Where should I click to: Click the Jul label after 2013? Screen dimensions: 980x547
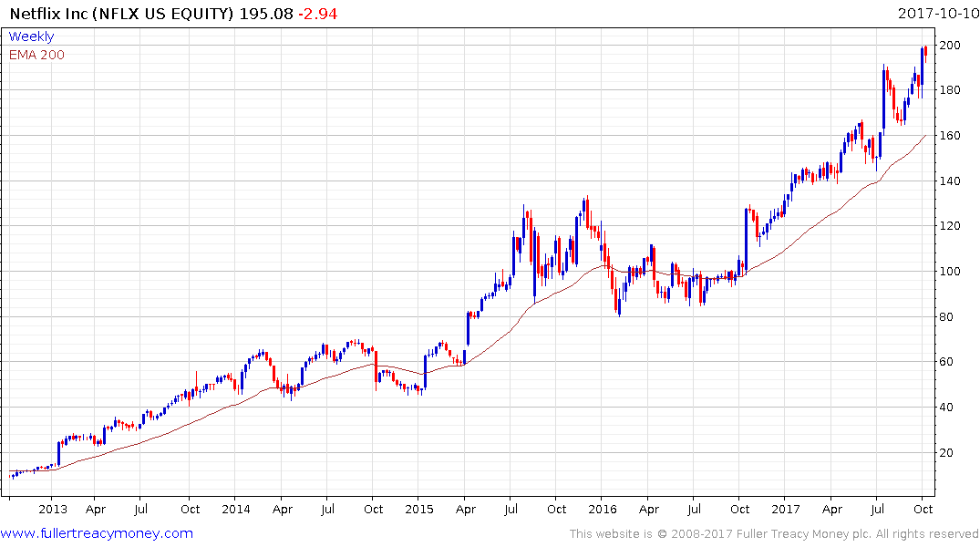140,509
